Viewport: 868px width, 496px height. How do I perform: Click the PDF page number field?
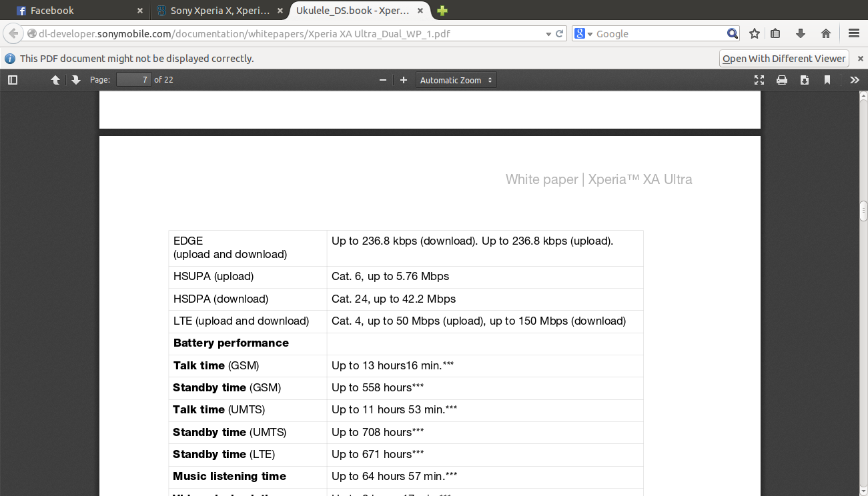click(x=133, y=80)
